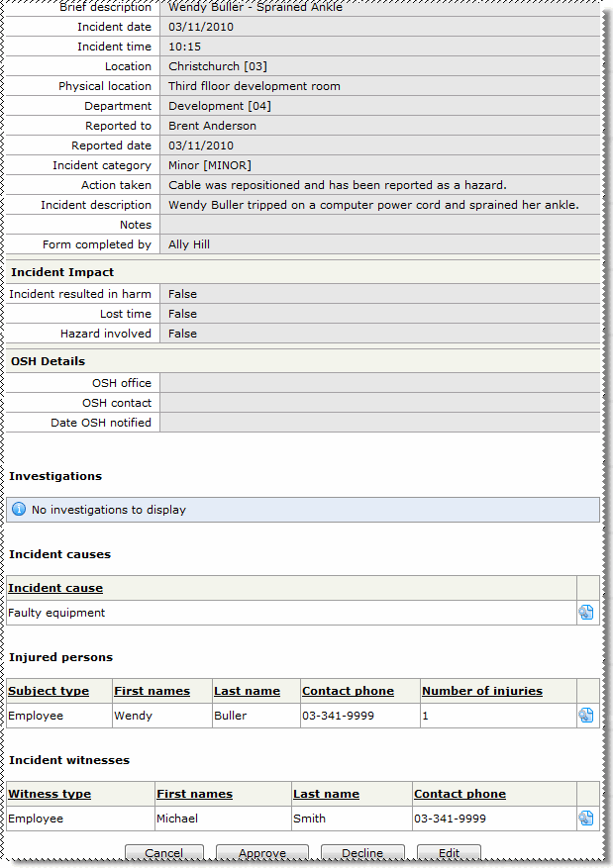This screenshot has height=868, width=613.
Task: Select the Incident description text field
Action: [379, 205]
